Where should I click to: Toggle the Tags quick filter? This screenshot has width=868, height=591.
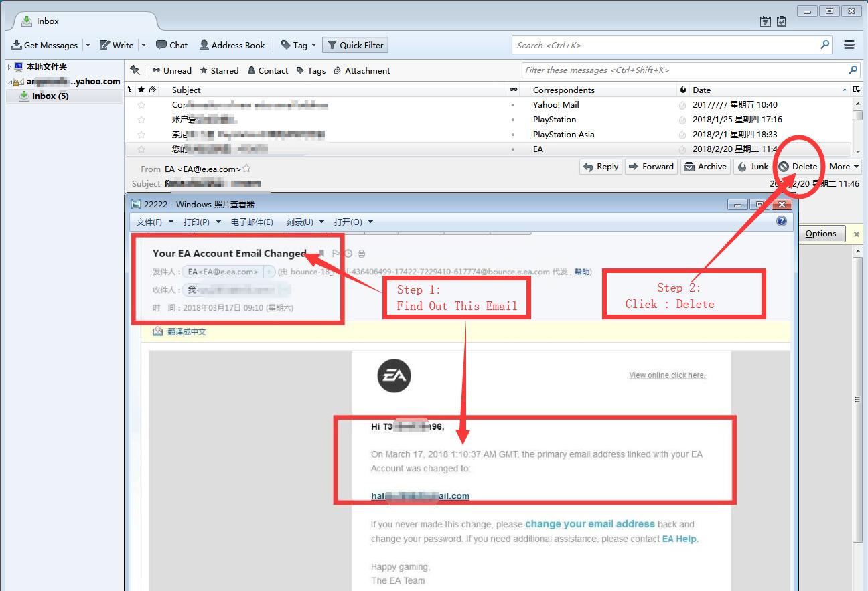coord(311,70)
